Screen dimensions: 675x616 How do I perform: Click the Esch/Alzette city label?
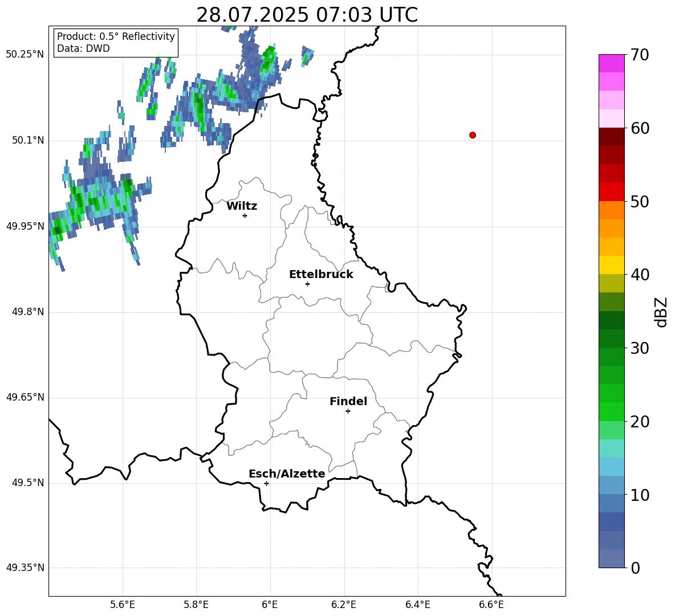[287, 474]
